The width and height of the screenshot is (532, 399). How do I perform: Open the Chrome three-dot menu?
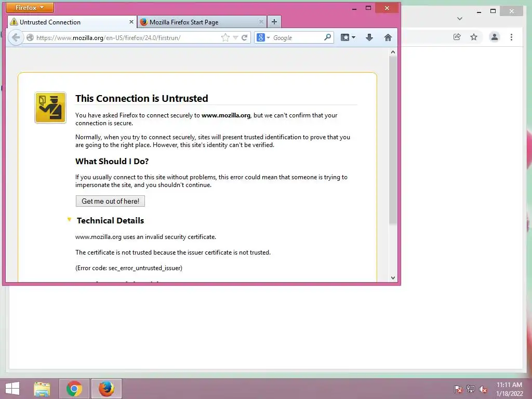[511, 37]
